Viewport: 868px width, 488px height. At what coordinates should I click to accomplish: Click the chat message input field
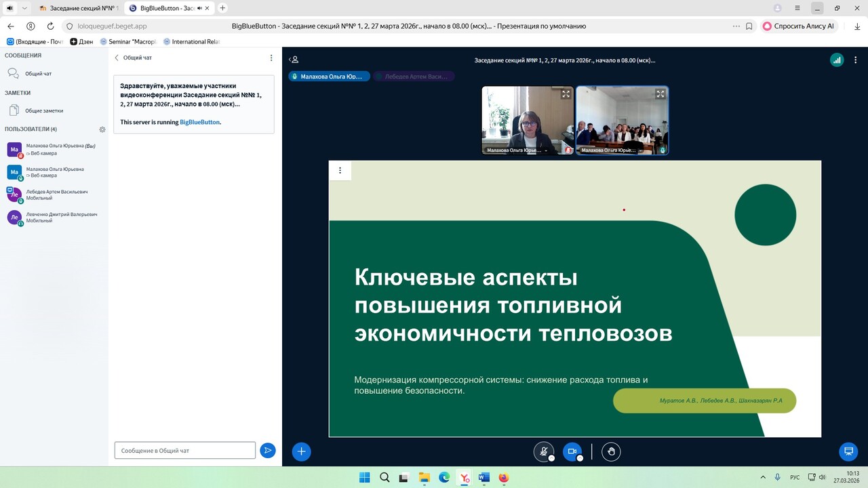[184, 450]
